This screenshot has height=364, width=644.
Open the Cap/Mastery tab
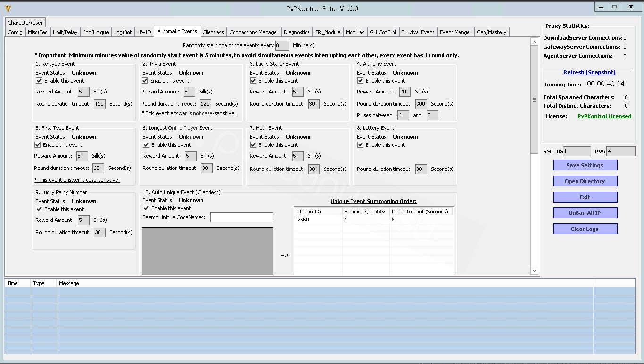click(x=492, y=32)
